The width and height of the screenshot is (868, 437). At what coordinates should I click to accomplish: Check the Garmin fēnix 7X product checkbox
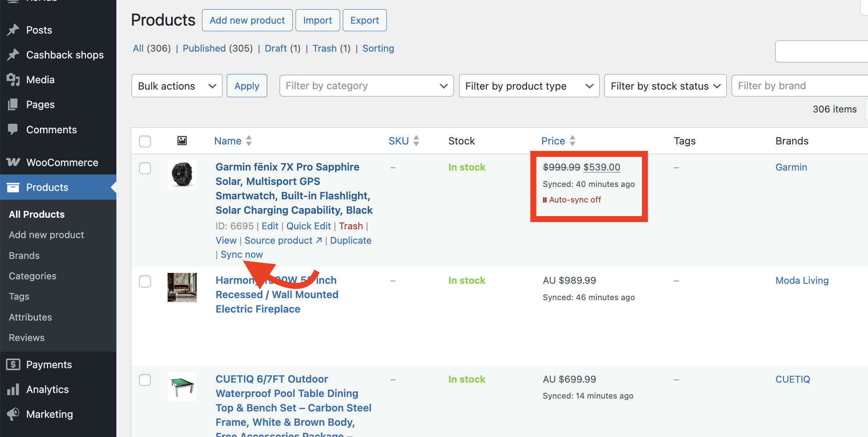[x=145, y=168]
